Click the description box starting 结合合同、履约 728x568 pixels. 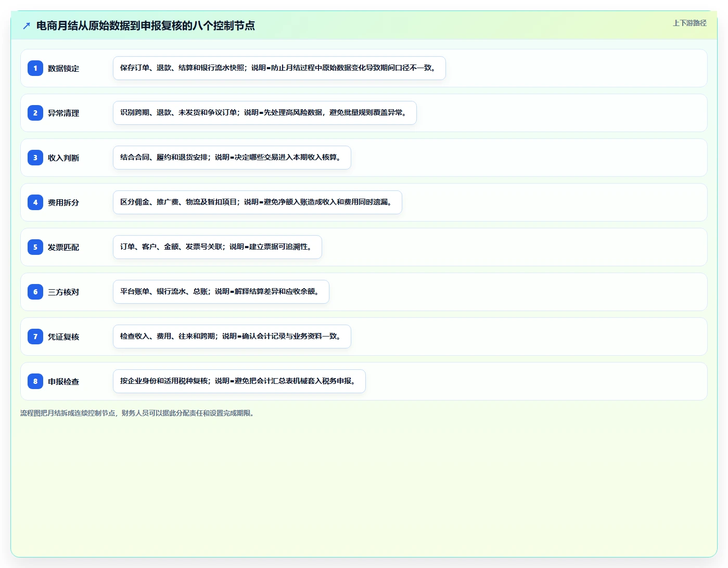pyautogui.click(x=232, y=158)
